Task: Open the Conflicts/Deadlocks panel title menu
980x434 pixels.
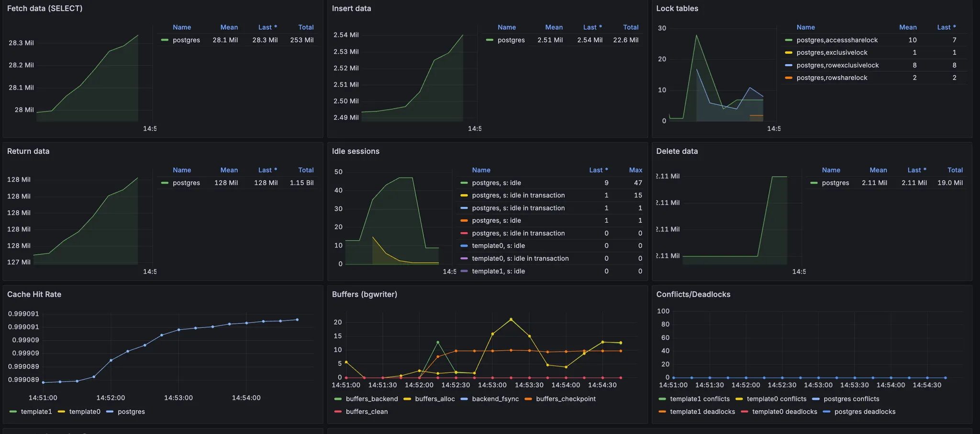Action: pos(693,294)
